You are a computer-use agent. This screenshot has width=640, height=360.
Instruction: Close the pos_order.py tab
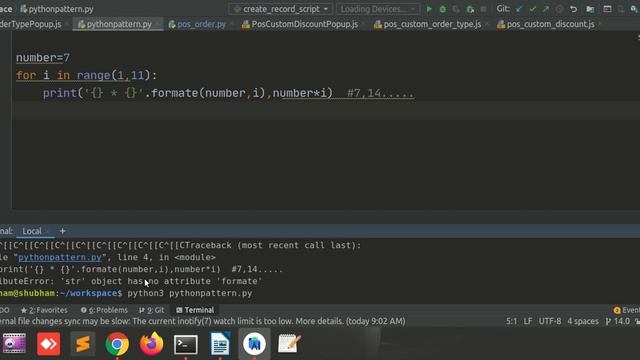pyautogui.click(x=231, y=24)
